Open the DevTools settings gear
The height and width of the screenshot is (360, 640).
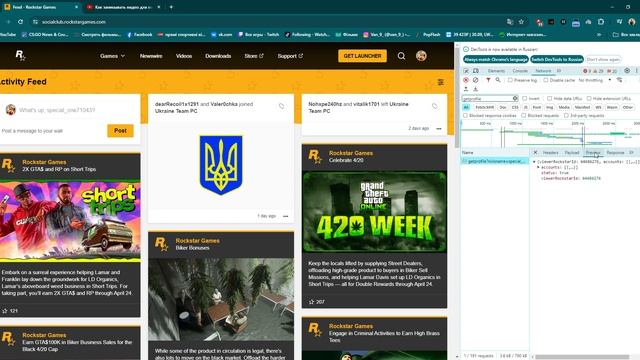[627, 71]
